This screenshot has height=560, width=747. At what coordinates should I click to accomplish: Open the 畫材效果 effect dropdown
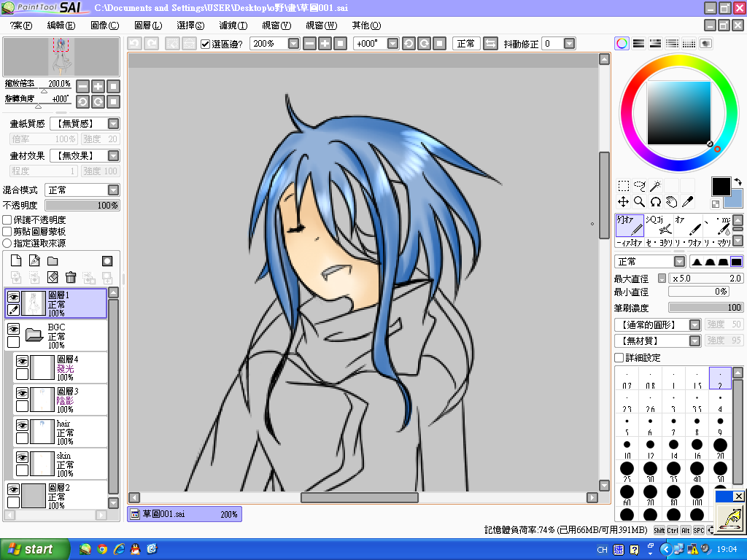coord(113,156)
